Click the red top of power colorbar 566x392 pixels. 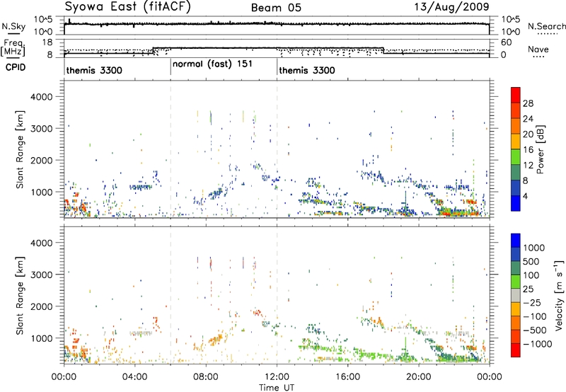[x=516, y=93]
